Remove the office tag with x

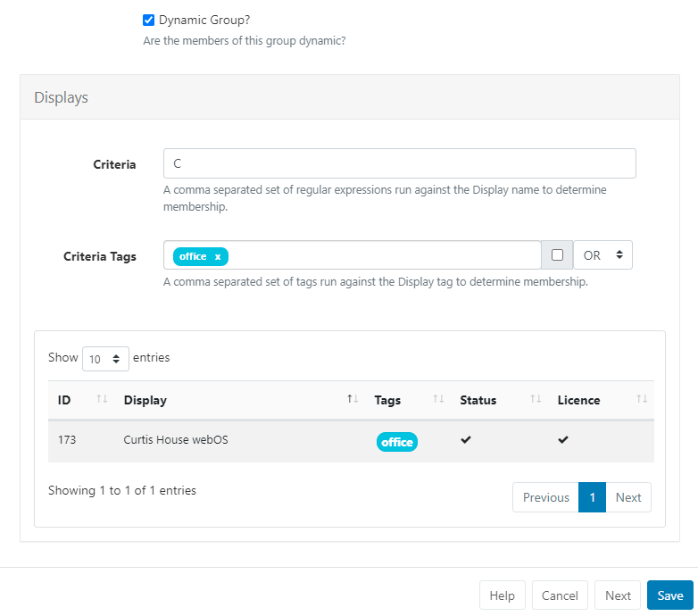217,256
